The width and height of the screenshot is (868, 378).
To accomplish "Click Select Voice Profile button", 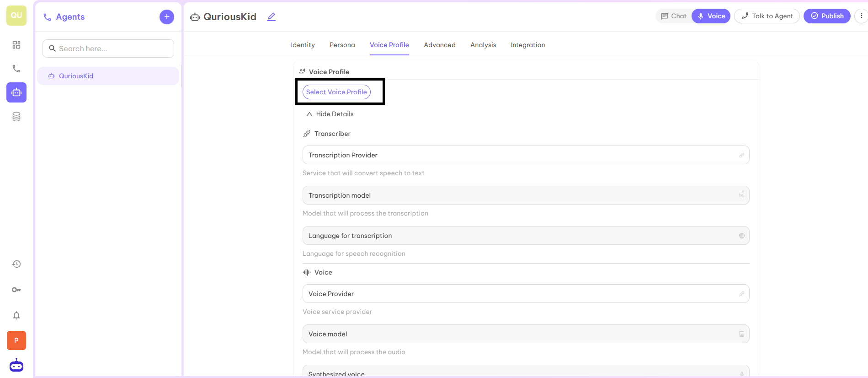I will (336, 92).
